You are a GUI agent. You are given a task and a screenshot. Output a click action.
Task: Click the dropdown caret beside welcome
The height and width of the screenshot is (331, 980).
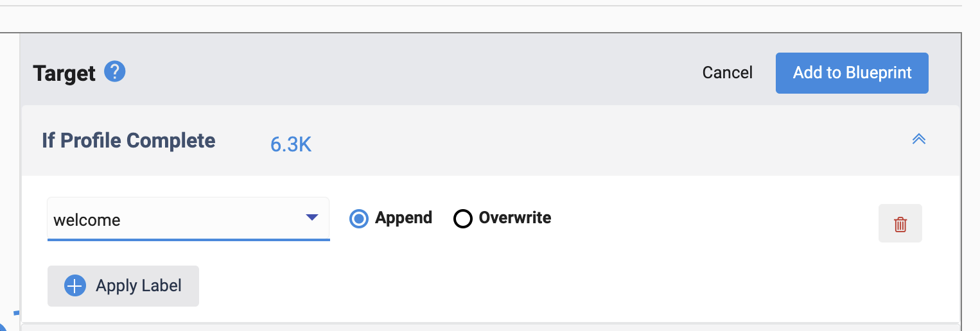[312, 218]
